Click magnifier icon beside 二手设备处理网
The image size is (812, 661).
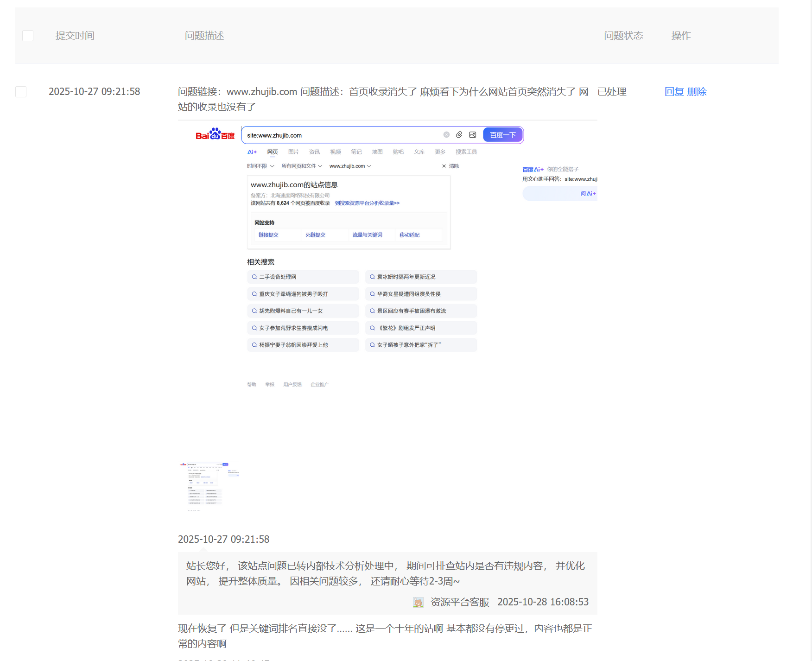click(254, 277)
